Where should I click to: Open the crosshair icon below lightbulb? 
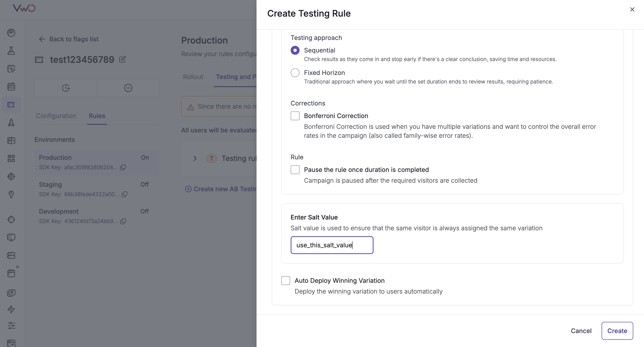click(11, 220)
